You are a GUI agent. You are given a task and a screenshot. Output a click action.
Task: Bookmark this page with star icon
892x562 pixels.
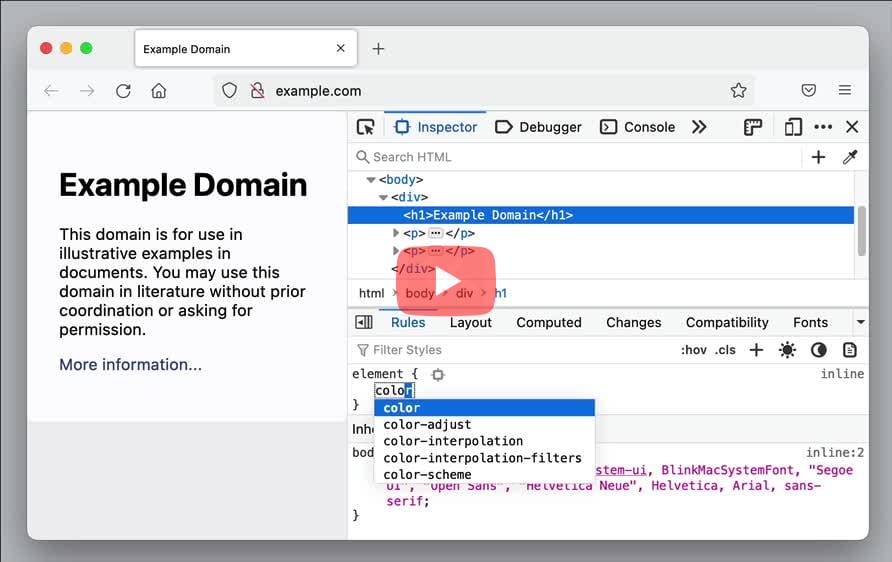pyautogui.click(x=738, y=90)
